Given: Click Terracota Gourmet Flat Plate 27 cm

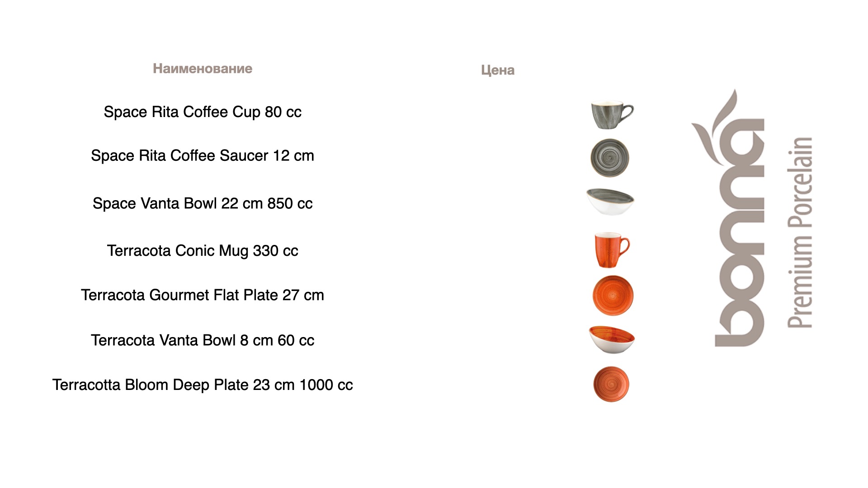Looking at the screenshot, I should coord(203,295).
